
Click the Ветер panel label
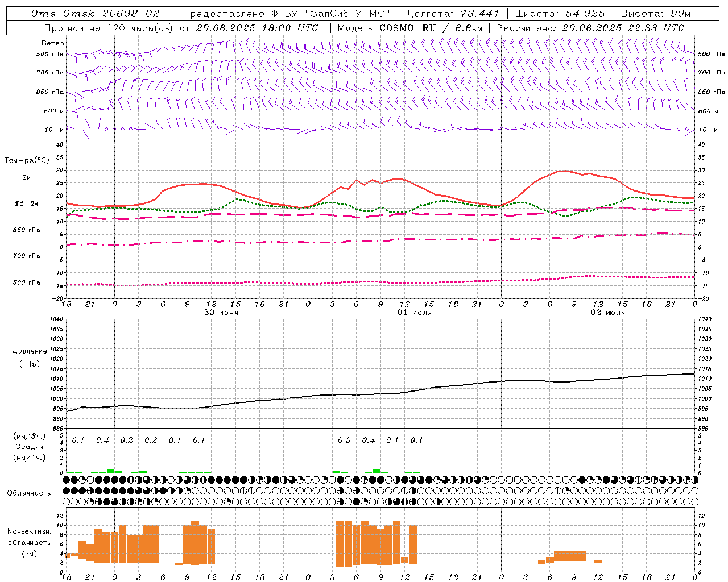click(x=53, y=43)
